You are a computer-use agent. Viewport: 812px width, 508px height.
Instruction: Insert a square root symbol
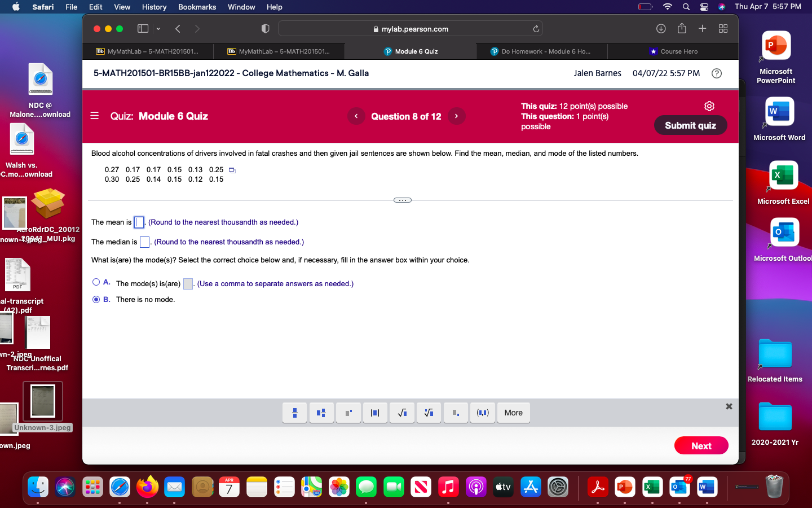pos(401,413)
